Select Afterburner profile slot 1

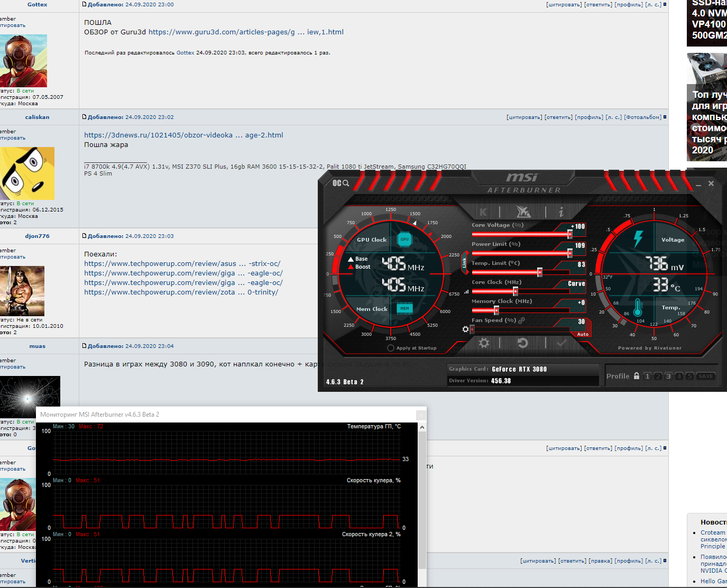click(x=647, y=376)
